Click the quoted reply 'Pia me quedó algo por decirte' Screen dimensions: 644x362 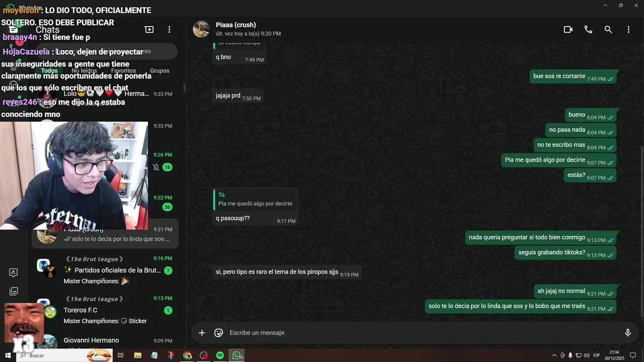coord(256,199)
